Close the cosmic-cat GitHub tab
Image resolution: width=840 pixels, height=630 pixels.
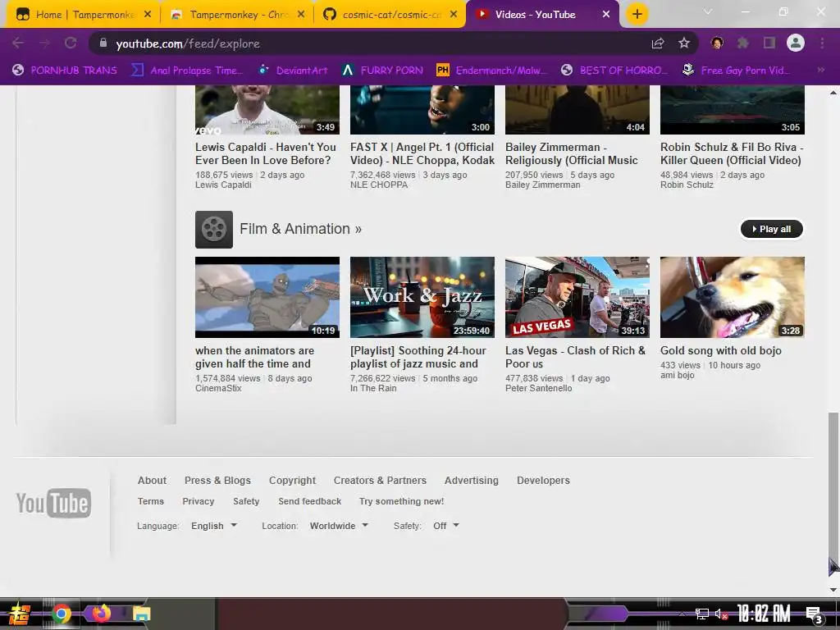point(454,15)
